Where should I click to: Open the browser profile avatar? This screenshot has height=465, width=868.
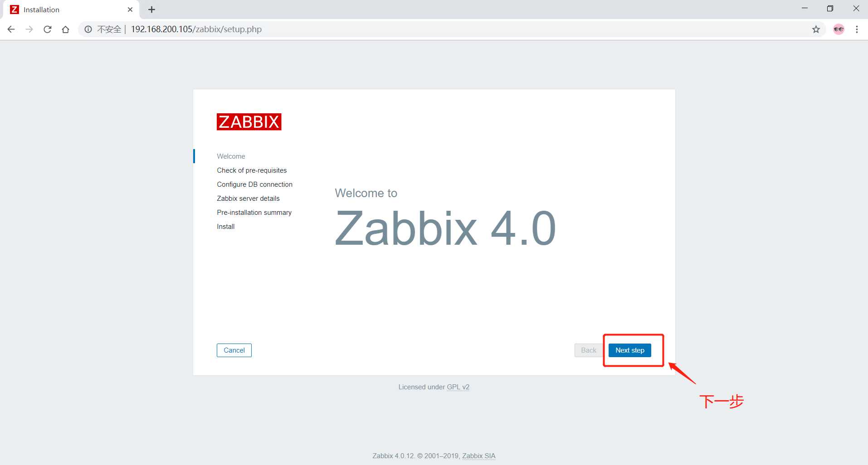coord(839,29)
